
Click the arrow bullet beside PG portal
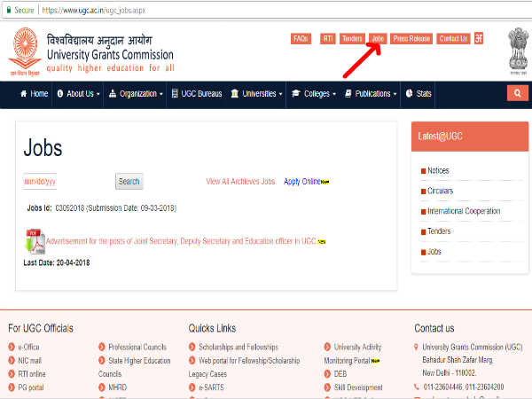coord(12,387)
